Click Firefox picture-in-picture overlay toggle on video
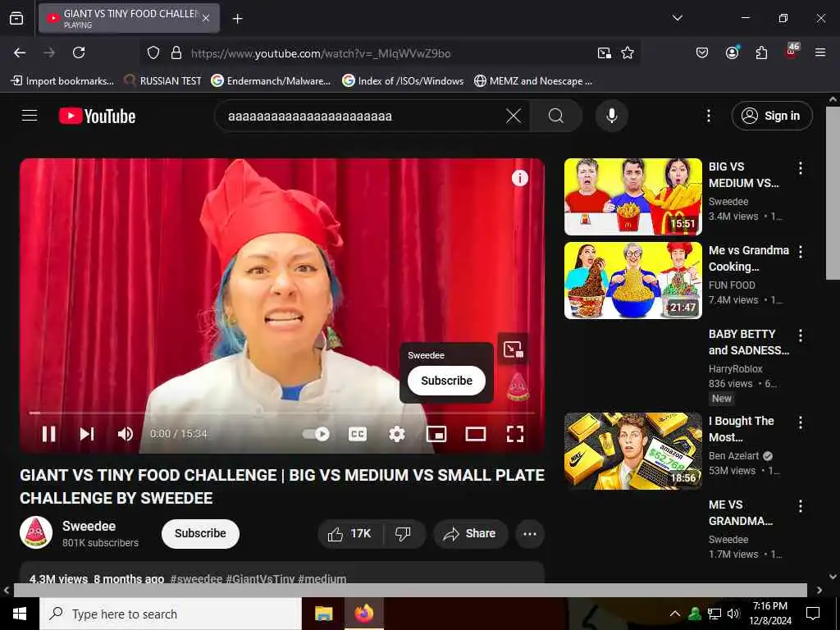 pyautogui.click(x=514, y=349)
